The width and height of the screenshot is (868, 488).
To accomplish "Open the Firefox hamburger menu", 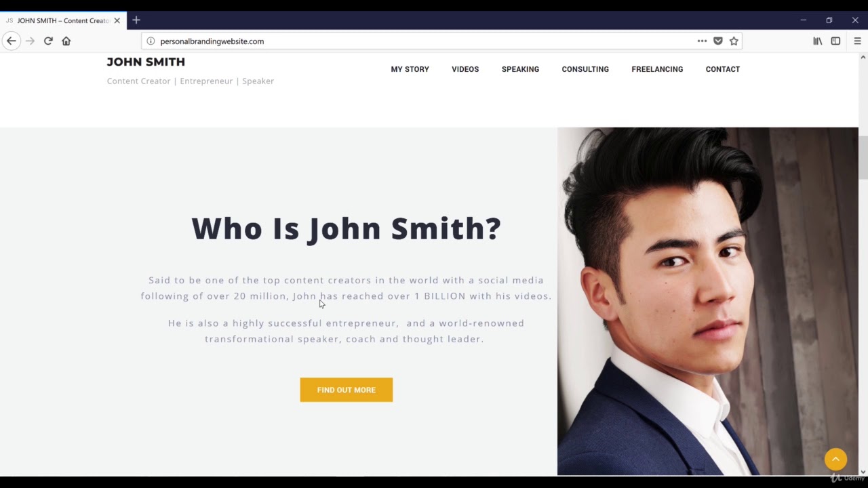I will (857, 41).
